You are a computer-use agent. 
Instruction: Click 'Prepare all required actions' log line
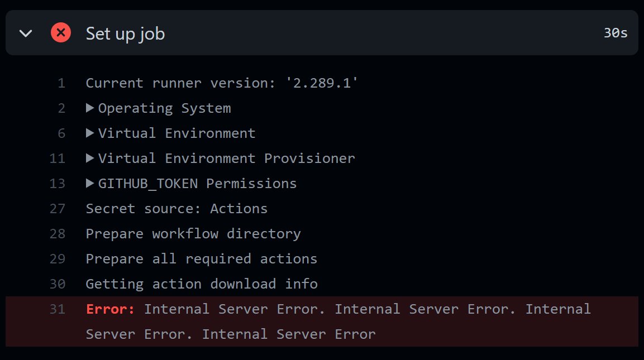click(x=202, y=259)
